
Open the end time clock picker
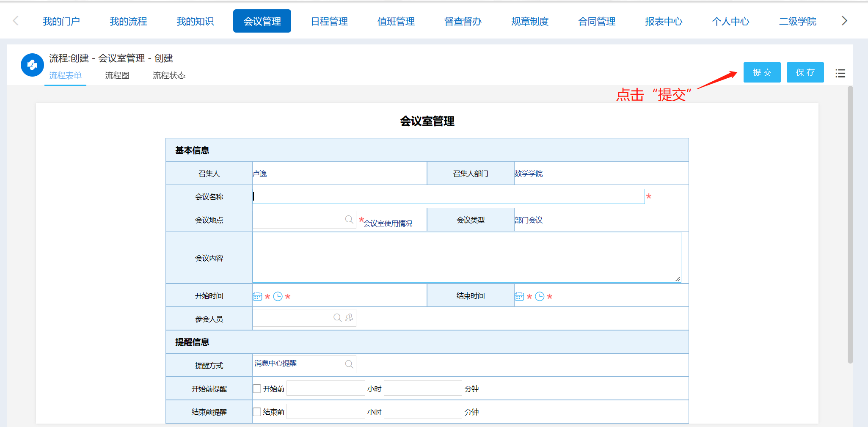pyautogui.click(x=540, y=296)
